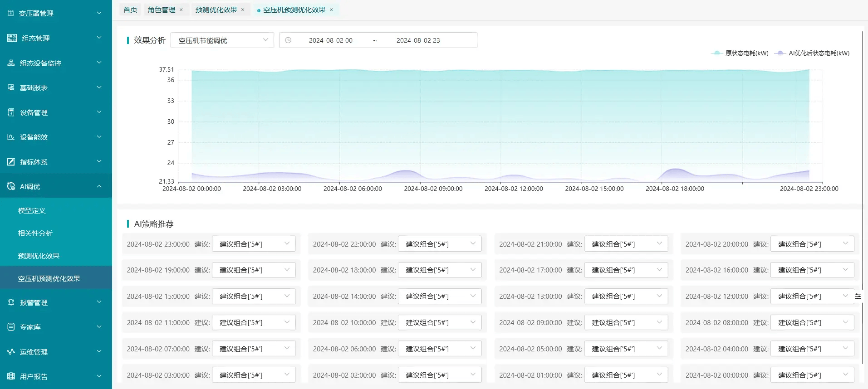Open the 空压机节能调优 dropdown
The height and width of the screenshot is (389, 868).
(x=222, y=40)
